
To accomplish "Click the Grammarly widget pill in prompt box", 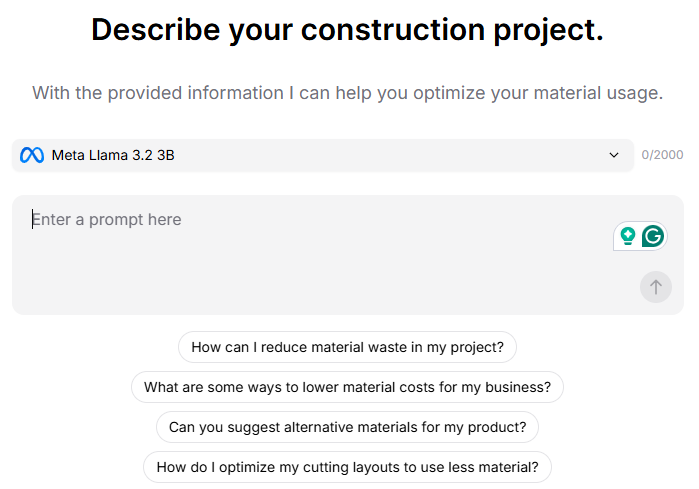I will click(640, 236).
